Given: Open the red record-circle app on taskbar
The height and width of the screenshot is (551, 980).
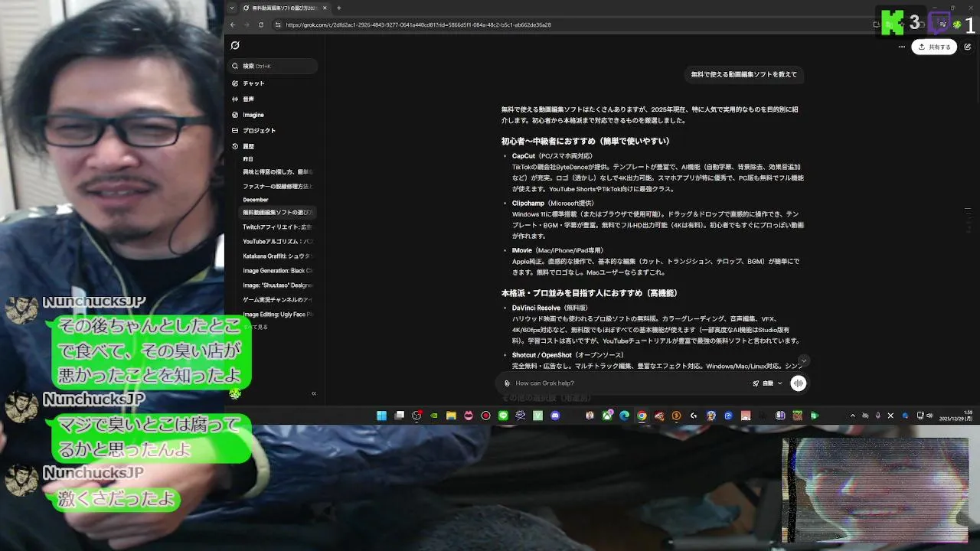Looking at the screenshot, I should click(485, 416).
